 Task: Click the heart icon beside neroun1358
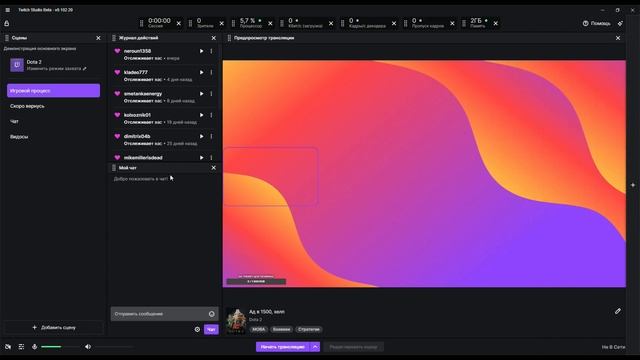(117, 51)
